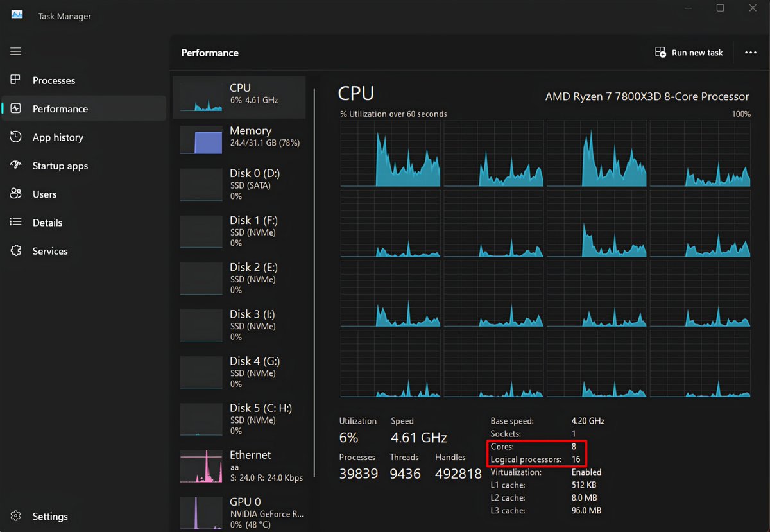Click the 4.61 GHz speed value
770x532 pixels.
click(x=419, y=438)
